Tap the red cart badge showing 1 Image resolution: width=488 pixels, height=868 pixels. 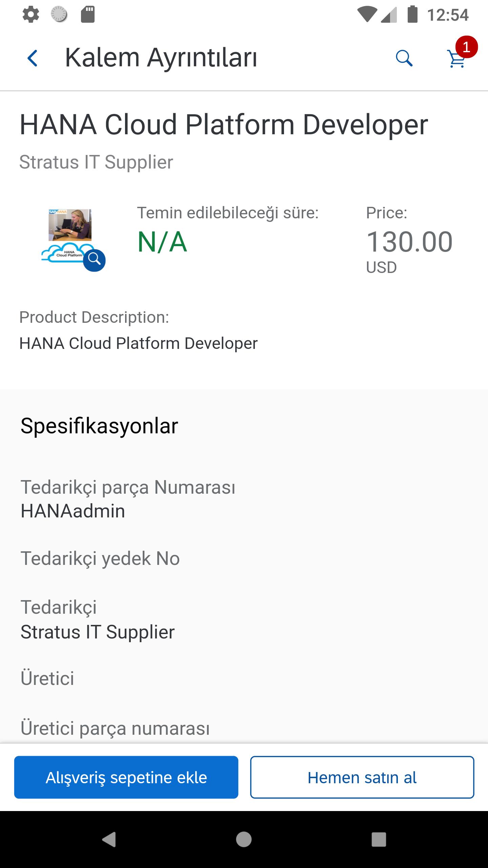coord(466,47)
